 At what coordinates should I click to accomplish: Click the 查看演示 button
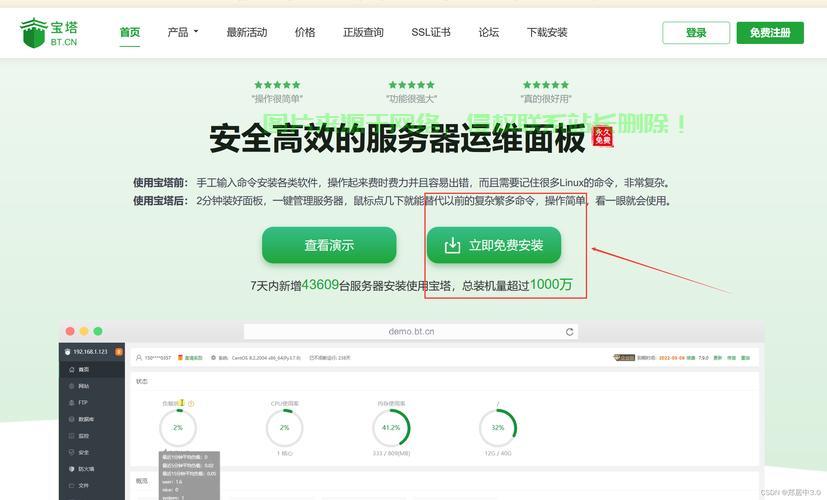click(x=329, y=245)
